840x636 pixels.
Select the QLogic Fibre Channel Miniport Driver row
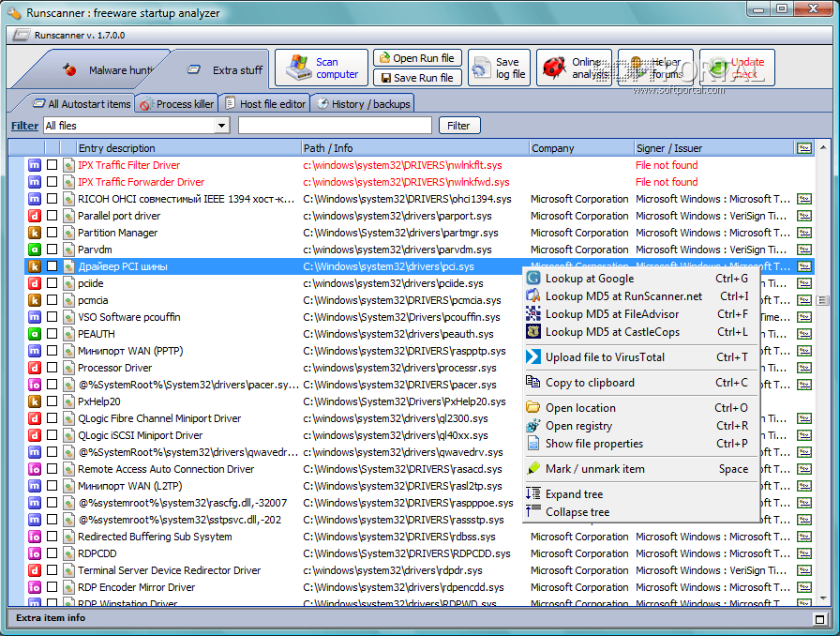tap(419, 418)
